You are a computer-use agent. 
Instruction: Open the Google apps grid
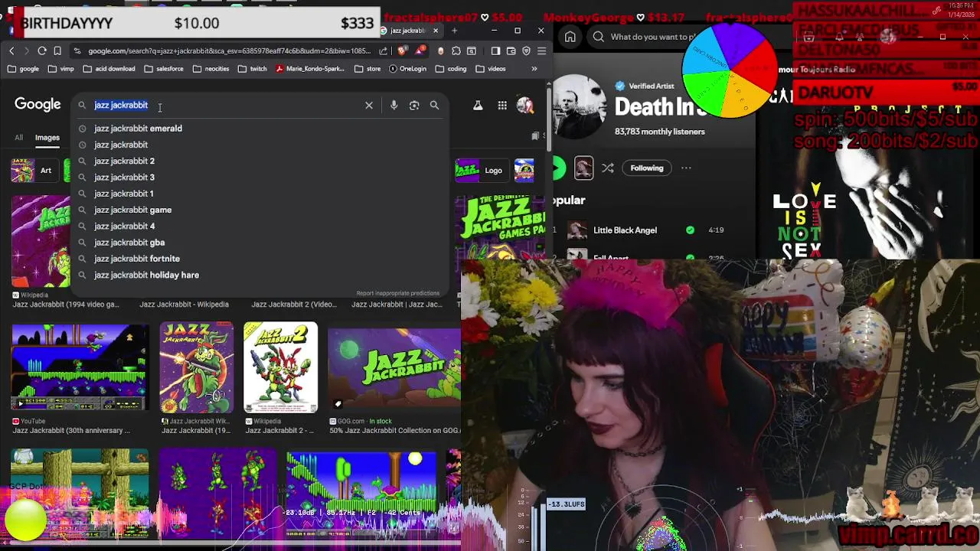(502, 106)
